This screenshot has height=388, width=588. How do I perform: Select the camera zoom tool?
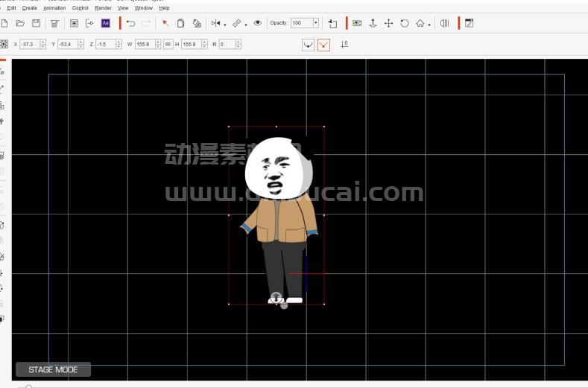click(373, 23)
